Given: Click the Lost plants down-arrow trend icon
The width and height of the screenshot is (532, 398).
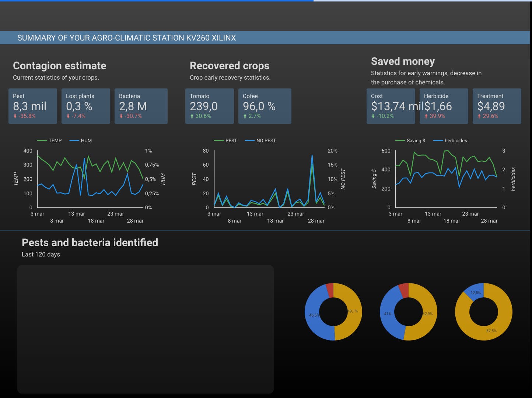Looking at the screenshot, I should 68,116.
